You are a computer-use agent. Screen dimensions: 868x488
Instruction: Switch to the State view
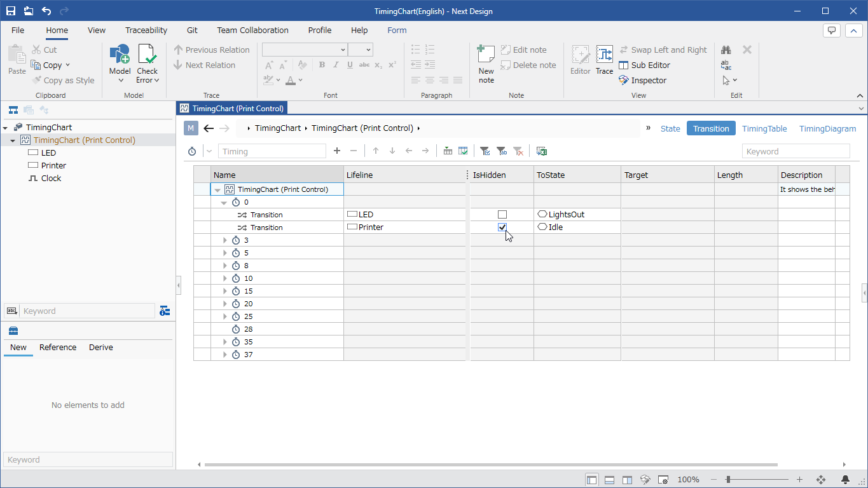pos(670,128)
